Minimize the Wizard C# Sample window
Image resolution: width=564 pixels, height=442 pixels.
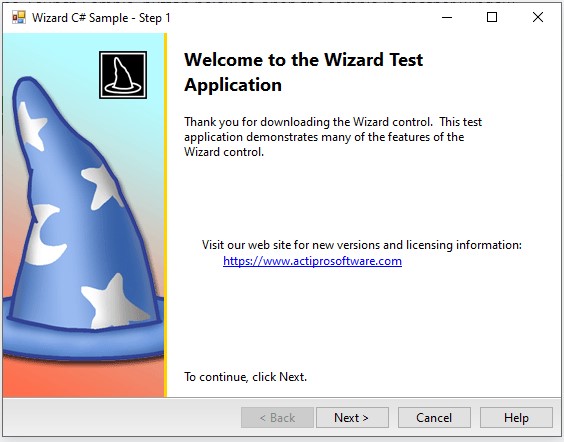click(447, 17)
